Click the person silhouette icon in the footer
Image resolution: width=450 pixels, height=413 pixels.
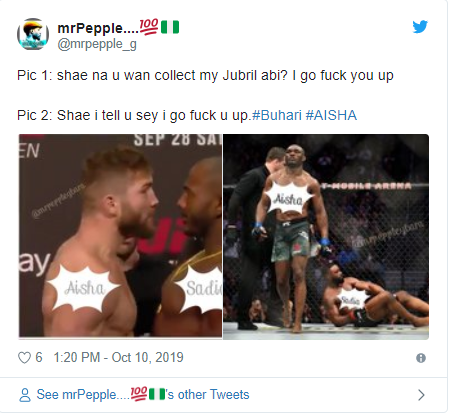click(25, 395)
